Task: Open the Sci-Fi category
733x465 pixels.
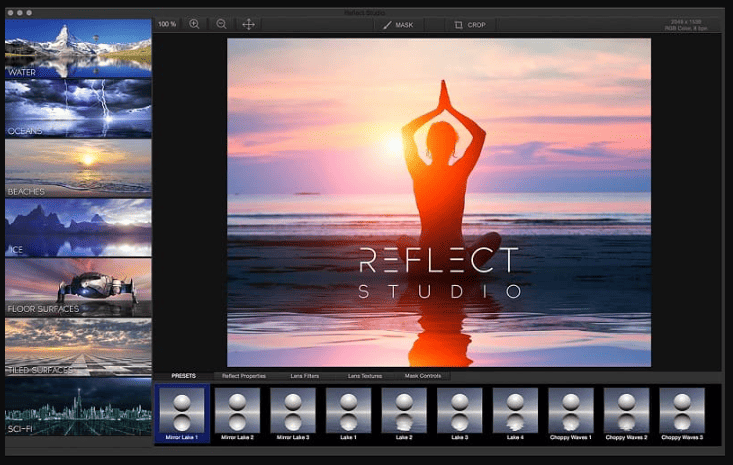Action: click(x=78, y=407)
